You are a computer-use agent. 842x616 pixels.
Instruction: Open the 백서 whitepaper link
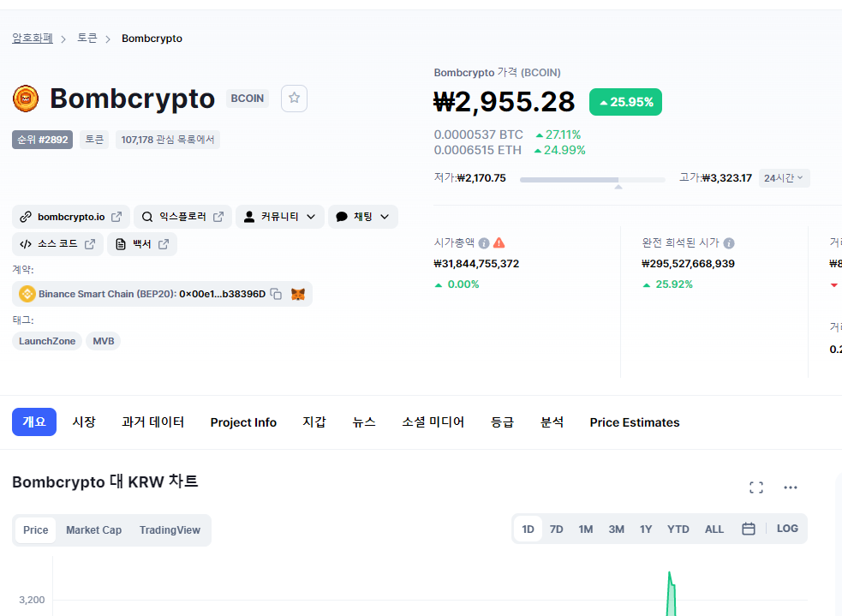point(142,244)
